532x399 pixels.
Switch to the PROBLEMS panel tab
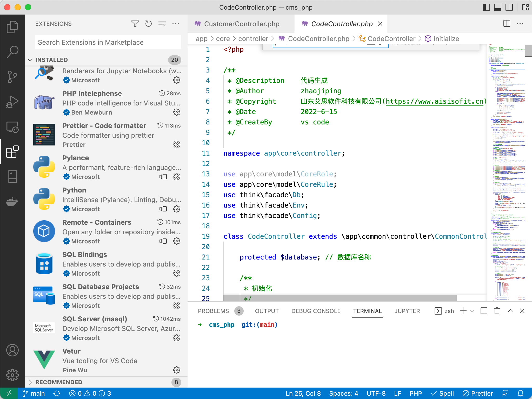[x=213, y=311]
